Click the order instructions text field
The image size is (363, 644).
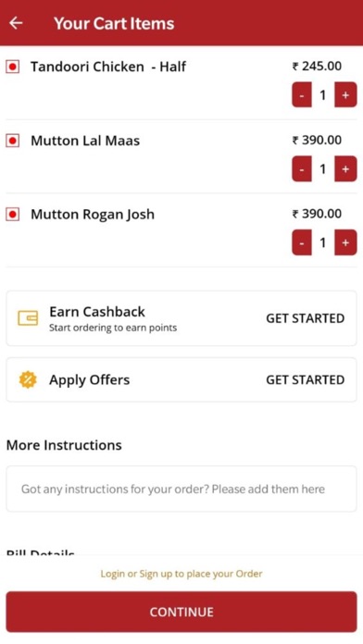(181, 489)
